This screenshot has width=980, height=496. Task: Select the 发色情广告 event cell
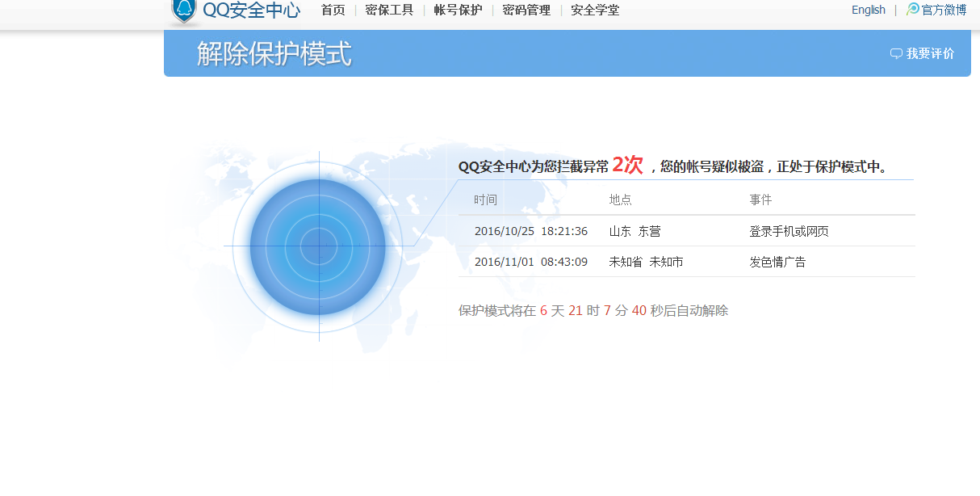click(x=777, y=262)
